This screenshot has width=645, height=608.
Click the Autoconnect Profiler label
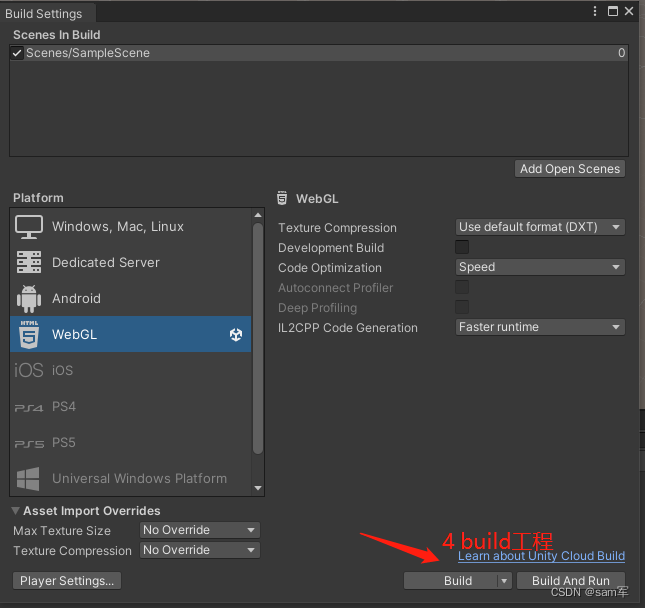(x=336, y=288)
